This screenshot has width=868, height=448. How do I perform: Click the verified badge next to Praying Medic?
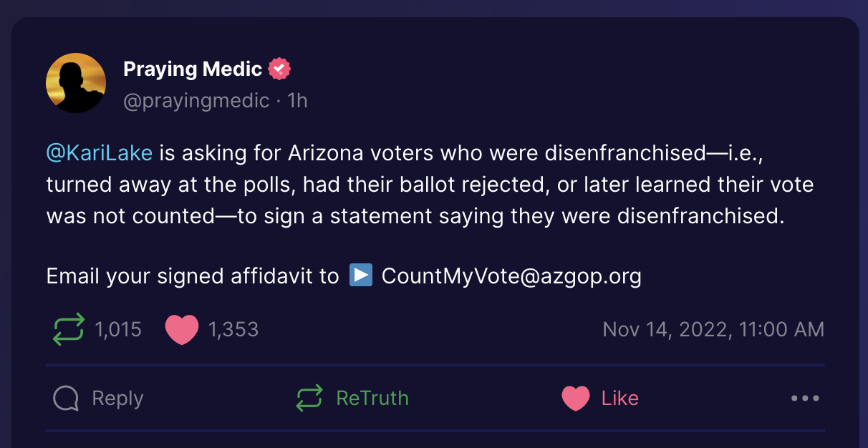click(x=279, y=69)
